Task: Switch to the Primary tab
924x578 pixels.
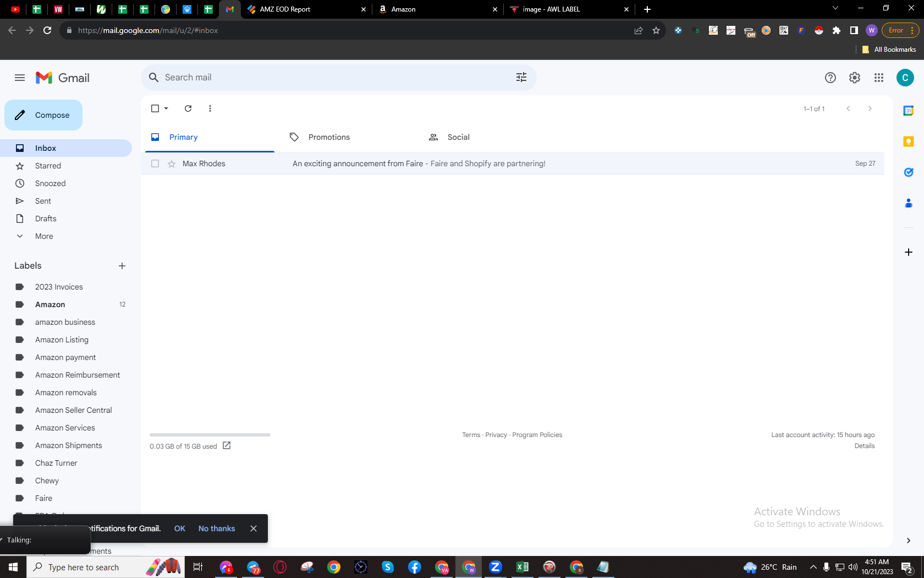Action: click(210, 137)
